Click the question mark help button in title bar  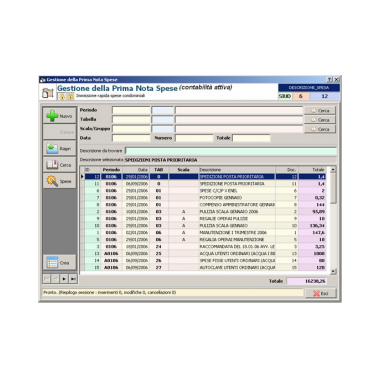point(330,80)
